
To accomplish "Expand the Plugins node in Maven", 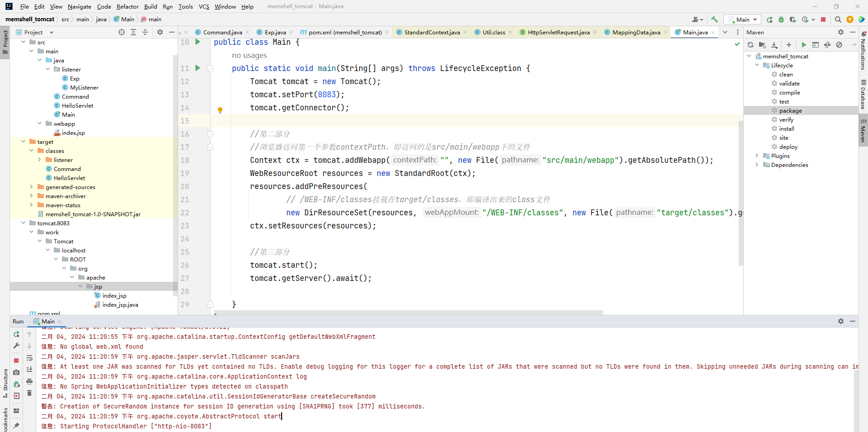I will coord(757,156).
